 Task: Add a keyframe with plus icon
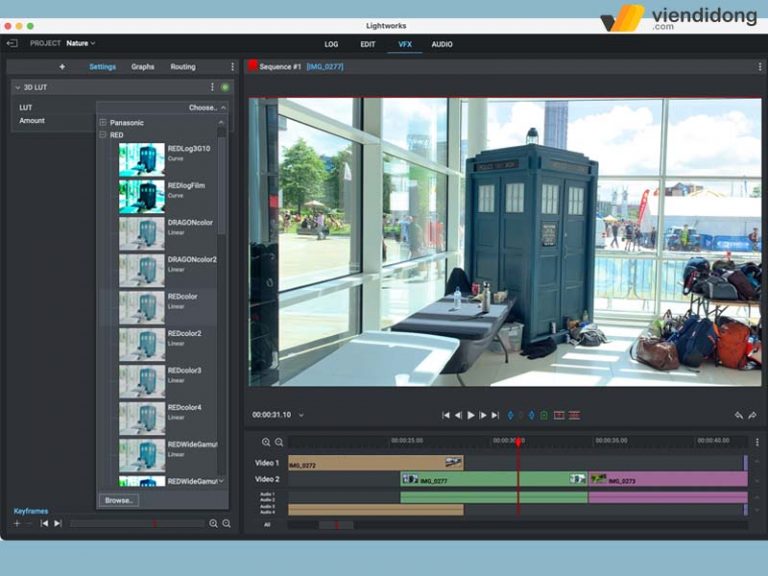[17, 524]
